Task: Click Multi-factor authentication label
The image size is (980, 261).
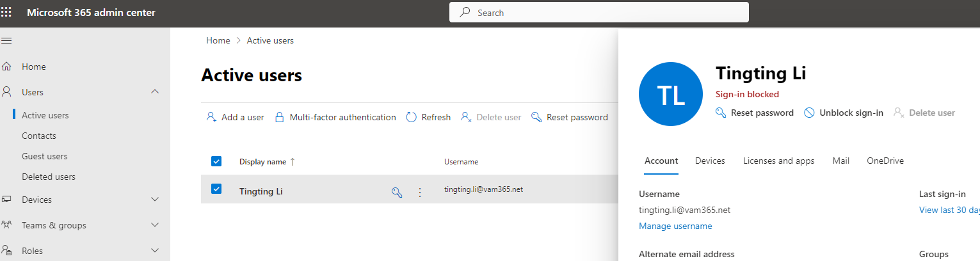Action: pos(342,117)
